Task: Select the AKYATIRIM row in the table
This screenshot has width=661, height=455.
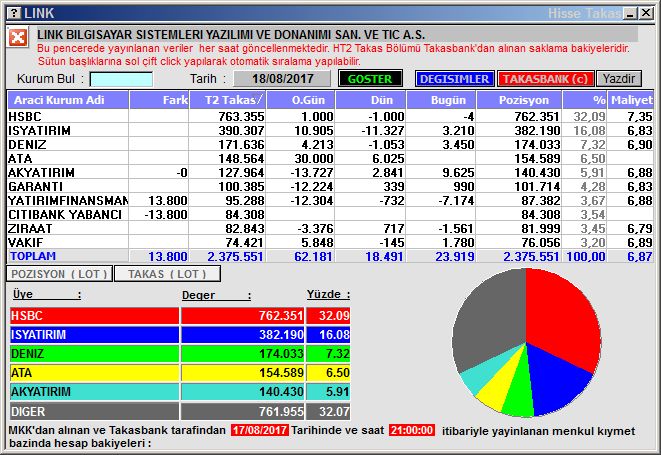Action: click(330, 172)
